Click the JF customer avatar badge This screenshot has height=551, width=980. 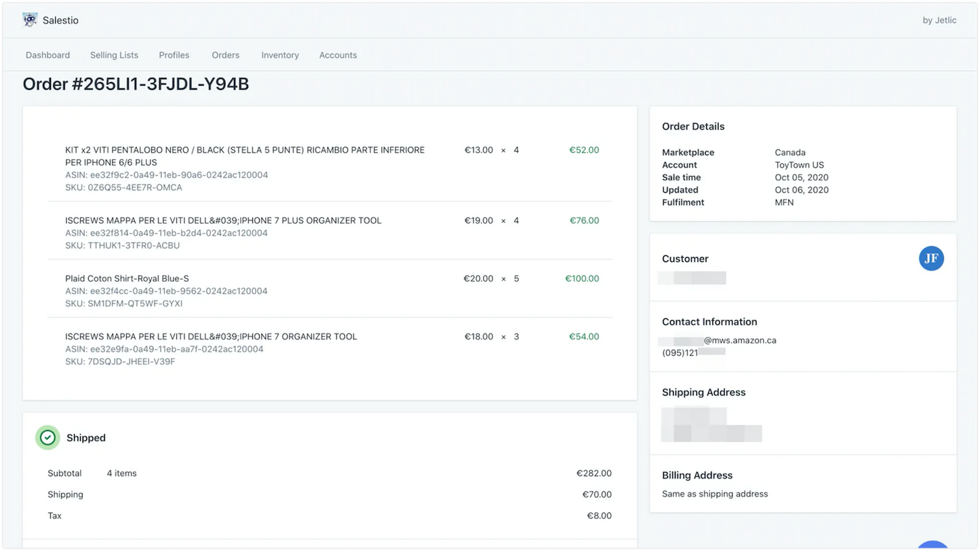point(931,258)
